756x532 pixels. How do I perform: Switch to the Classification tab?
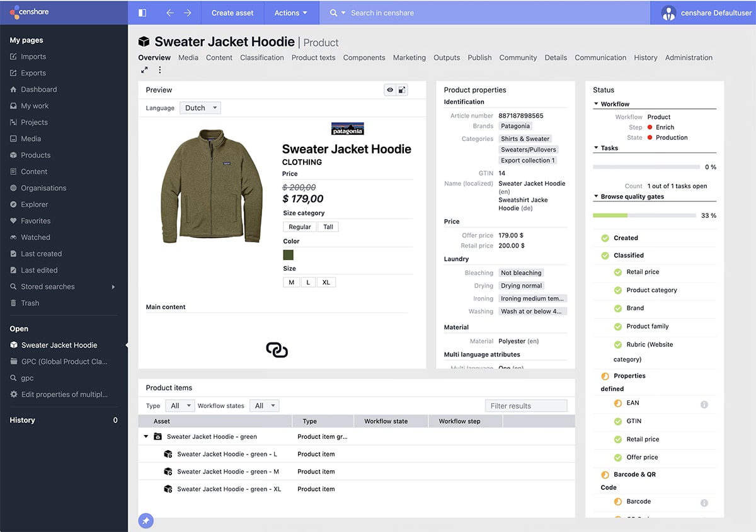point(262,57)
